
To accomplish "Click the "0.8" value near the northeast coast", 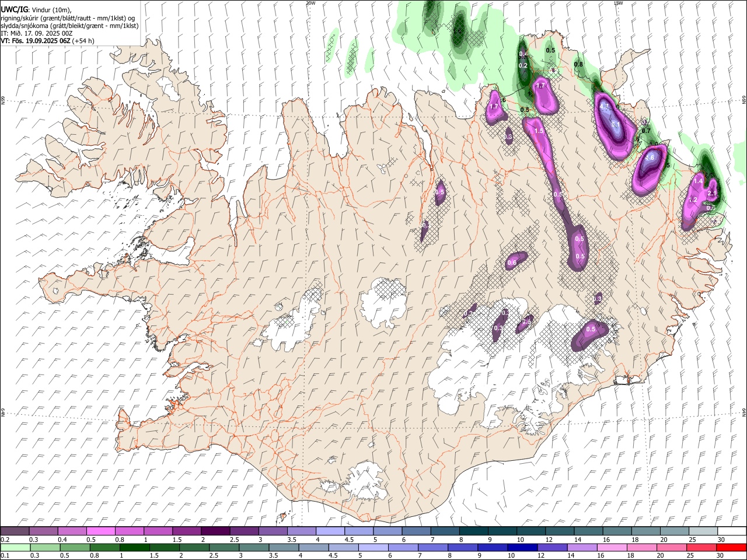I will point(579,64).
